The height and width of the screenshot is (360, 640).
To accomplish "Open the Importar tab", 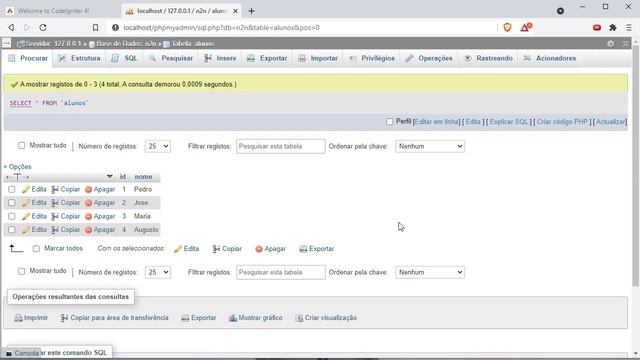I will [x=318, y=58].
